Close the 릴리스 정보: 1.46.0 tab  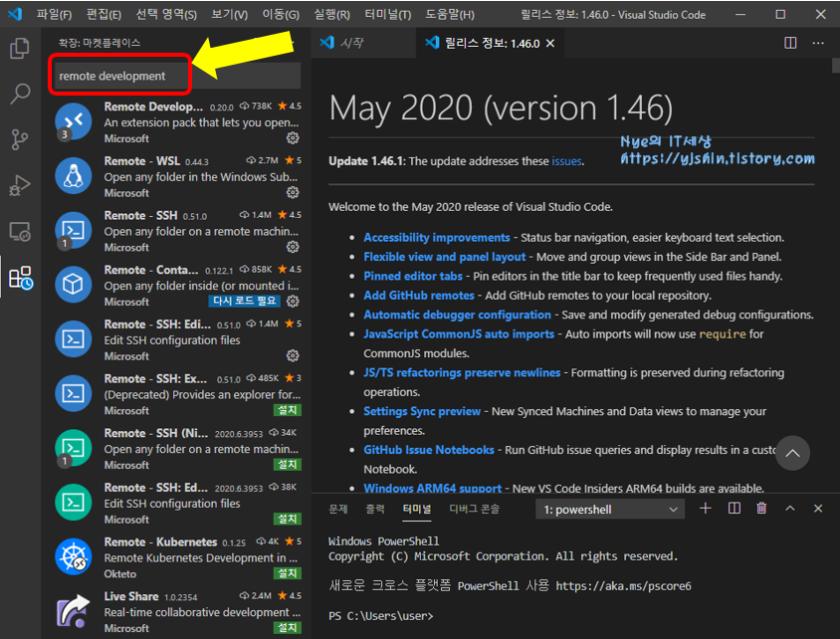(x=550, y=44)
